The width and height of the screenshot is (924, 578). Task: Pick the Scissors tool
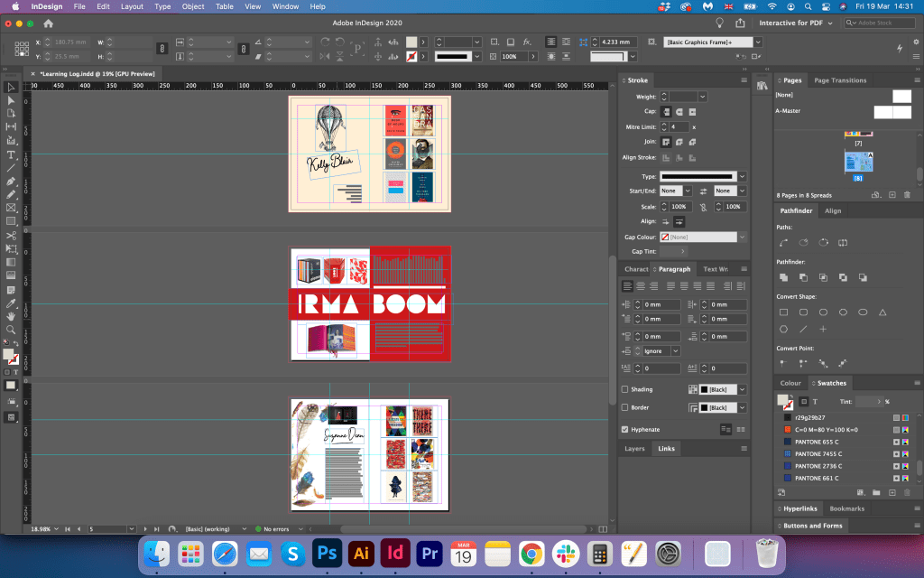pyautogui.click(x=11, y=235)
